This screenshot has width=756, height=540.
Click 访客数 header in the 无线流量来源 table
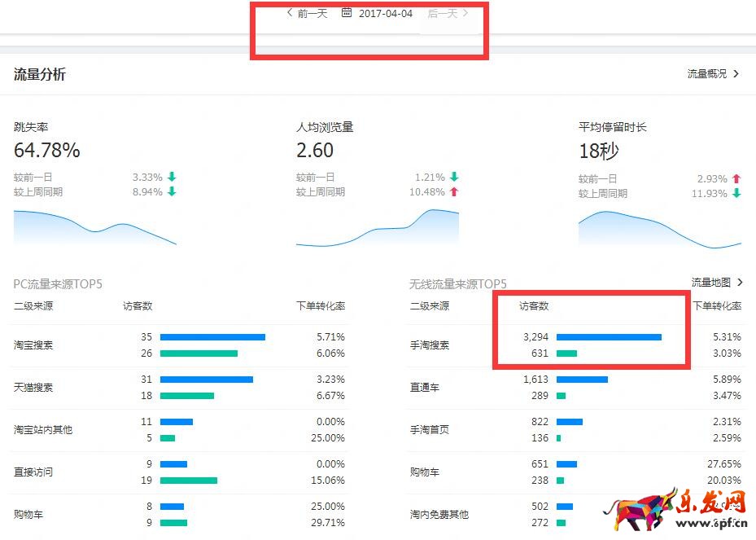(534, 306)
